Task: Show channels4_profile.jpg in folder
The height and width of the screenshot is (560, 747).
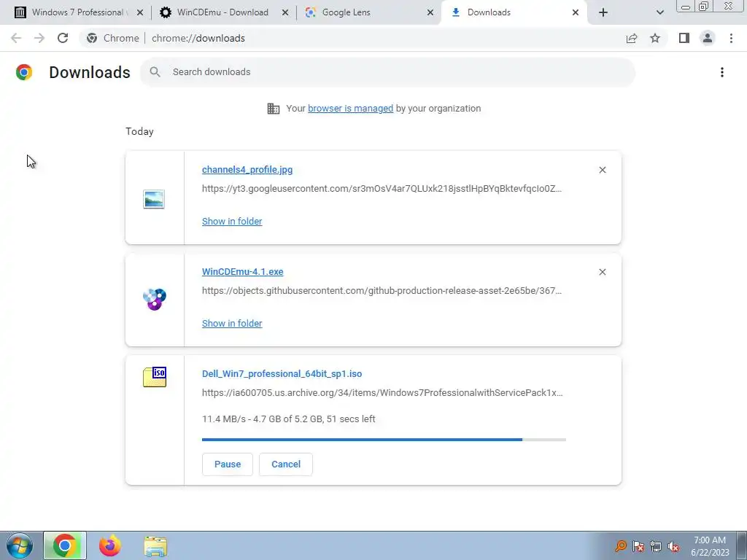Action: coord(232,222)
